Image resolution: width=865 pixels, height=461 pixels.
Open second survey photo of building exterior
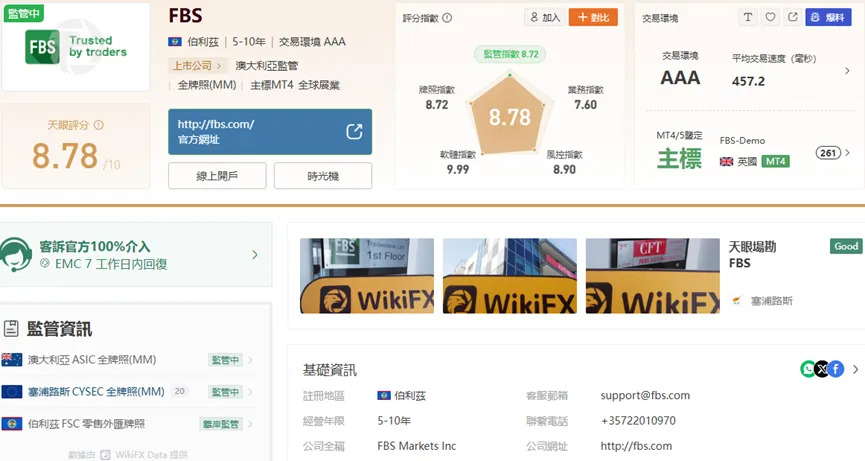[510, 276]
